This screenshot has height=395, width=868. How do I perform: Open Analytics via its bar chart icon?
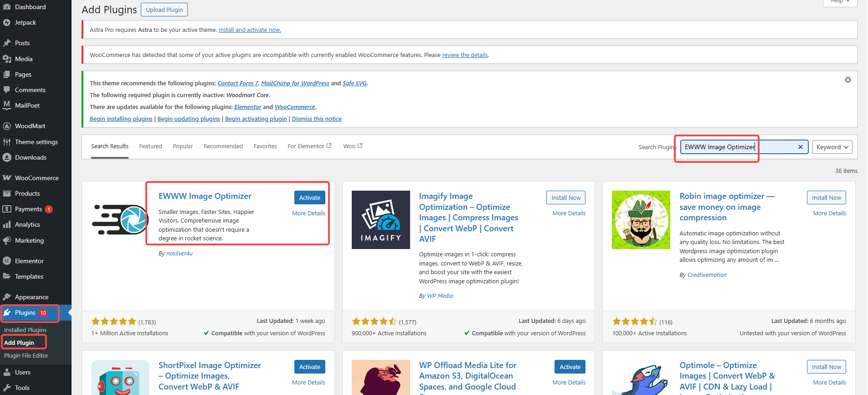(x=7, y=224)
